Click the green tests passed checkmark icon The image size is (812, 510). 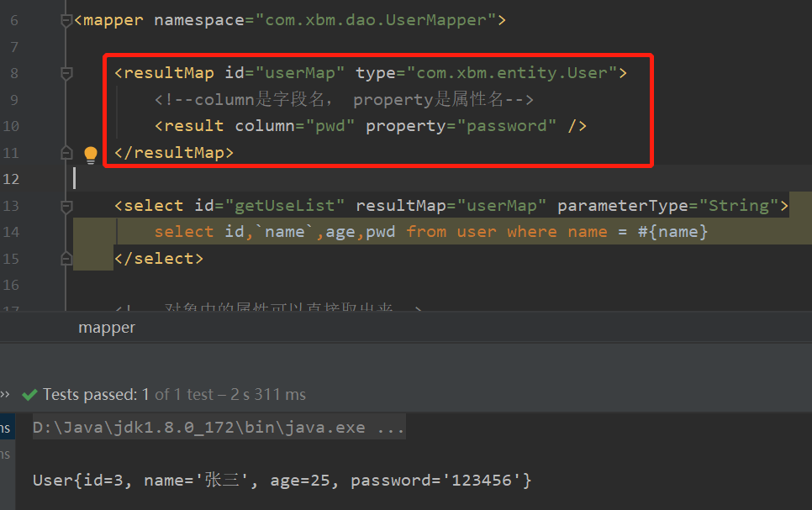point(29,395)
